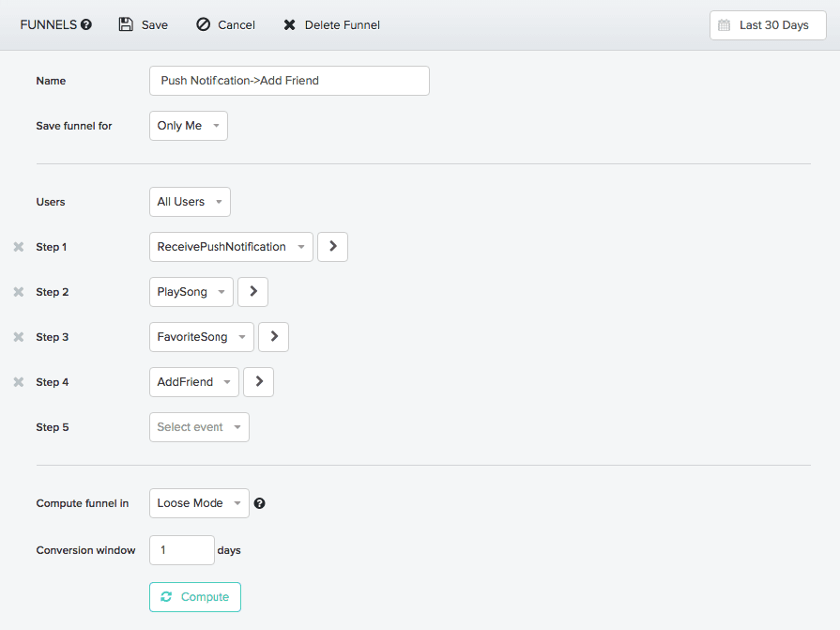The image size is (840, 630).
Task: Expand arrow next to ReceivePushNotification step
Action: pos(332,247)
